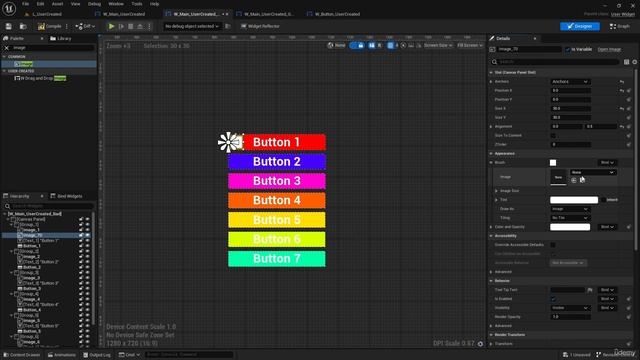Open the Draw As dropdown
Image resolution: width=640 pixels, height=360 pixels.
(570, 209)
